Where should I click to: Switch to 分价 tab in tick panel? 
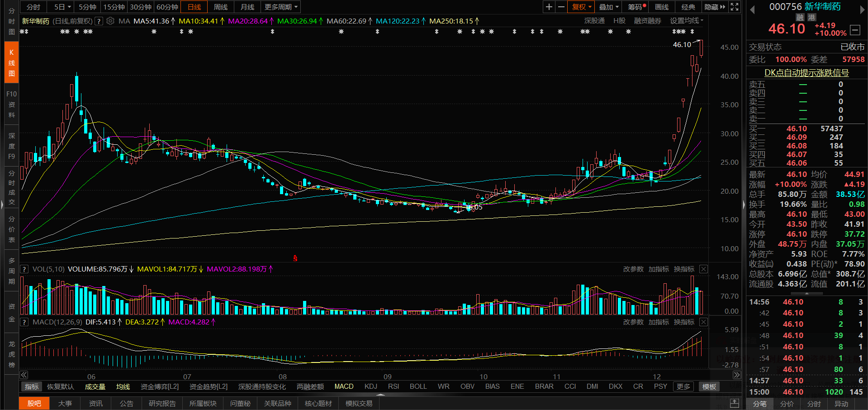tap(787, 404)
